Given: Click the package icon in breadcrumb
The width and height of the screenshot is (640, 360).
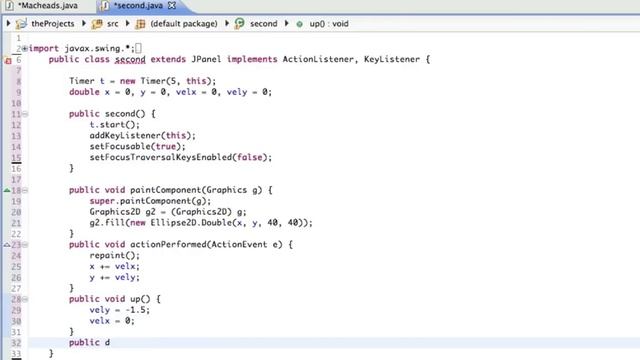Looking at the screenshot, I should click(x=140, y=24).
